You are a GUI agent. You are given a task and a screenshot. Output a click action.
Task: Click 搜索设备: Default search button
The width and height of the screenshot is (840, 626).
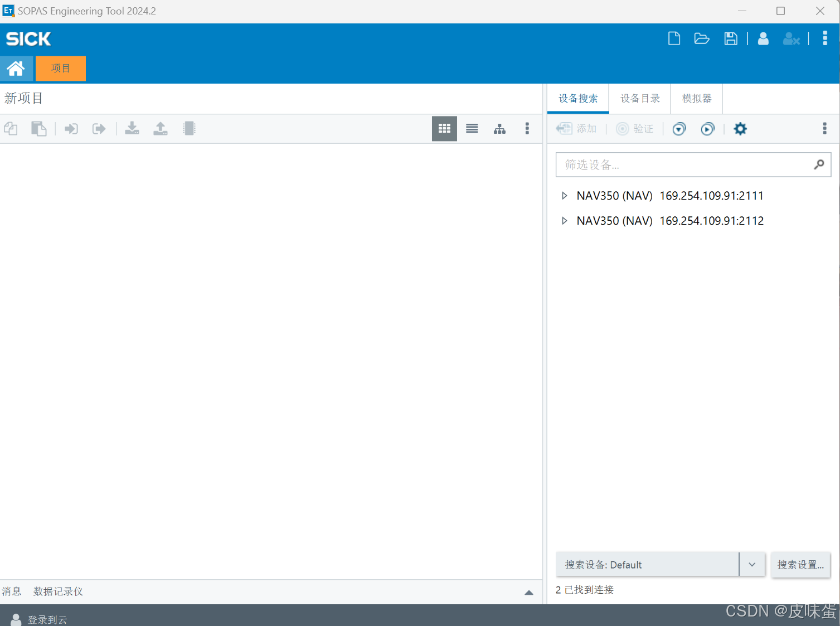(x=648, y=565)
